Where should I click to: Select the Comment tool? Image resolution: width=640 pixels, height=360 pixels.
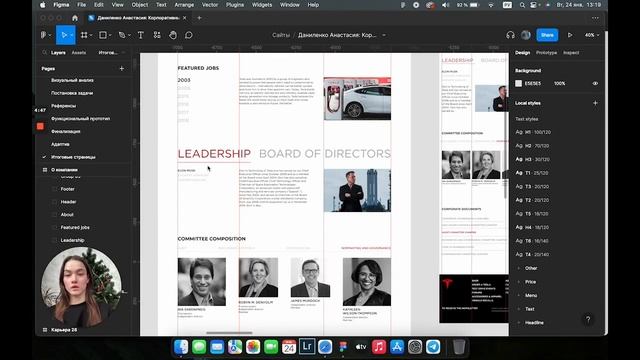(x=189, y=35)
